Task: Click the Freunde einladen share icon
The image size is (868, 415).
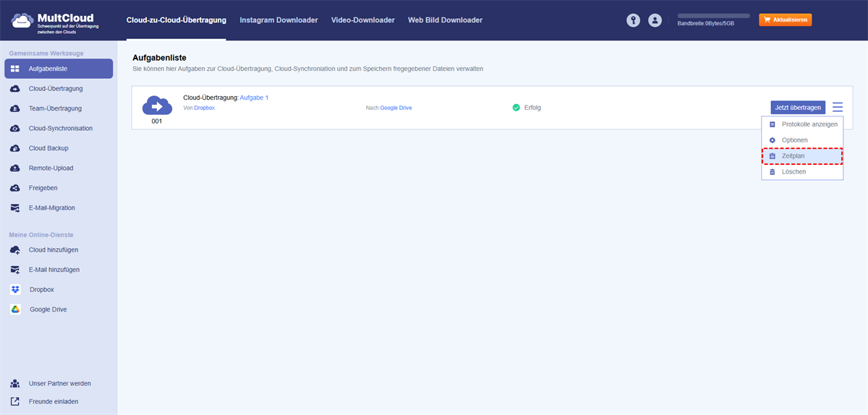Action: (x=14, y=401)
